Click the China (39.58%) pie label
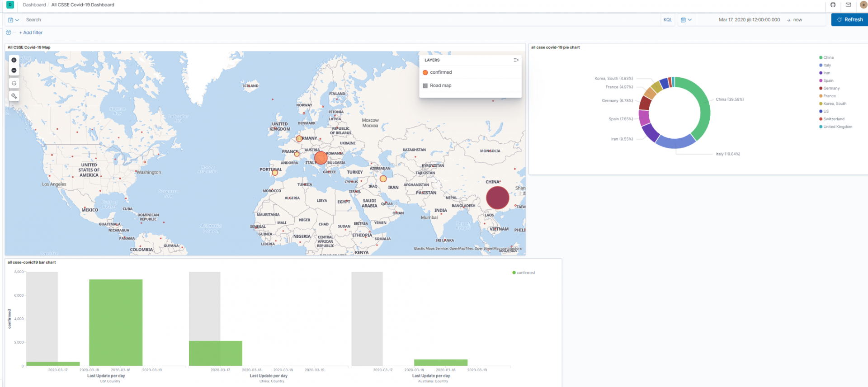Viewport: 868px width, 387px height. (x=730, y=99)
